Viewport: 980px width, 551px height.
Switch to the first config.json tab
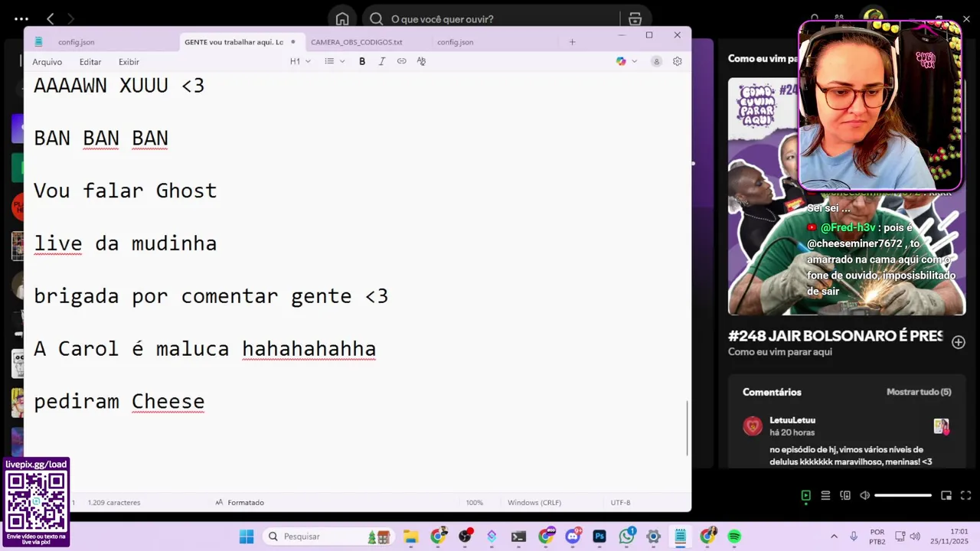[77, 42]
